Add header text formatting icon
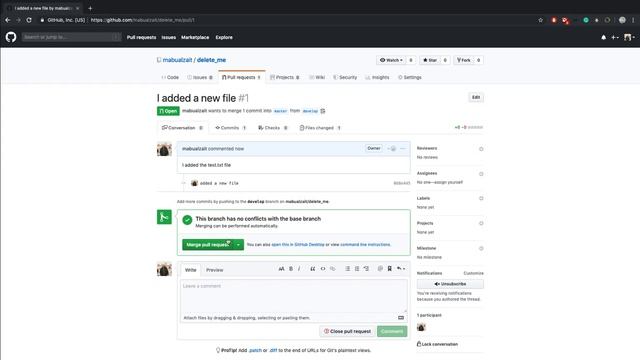This screenshot has width=640, height=360. tap(281, 269)
